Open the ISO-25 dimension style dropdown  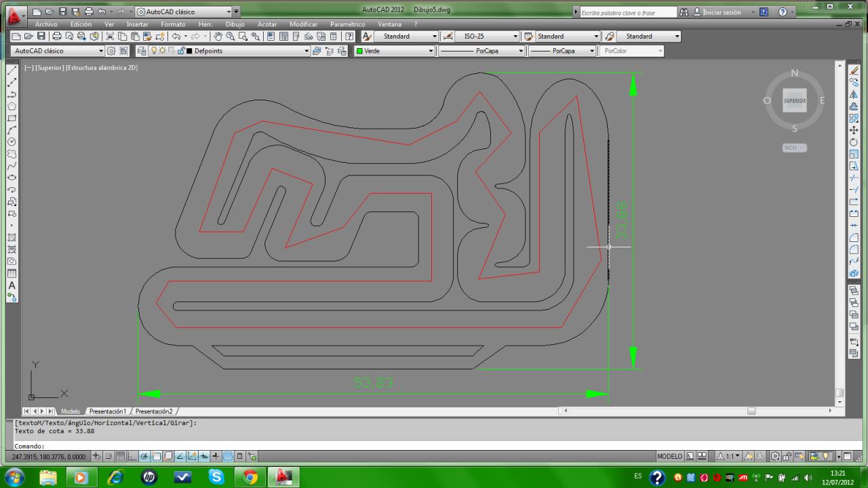488,36
